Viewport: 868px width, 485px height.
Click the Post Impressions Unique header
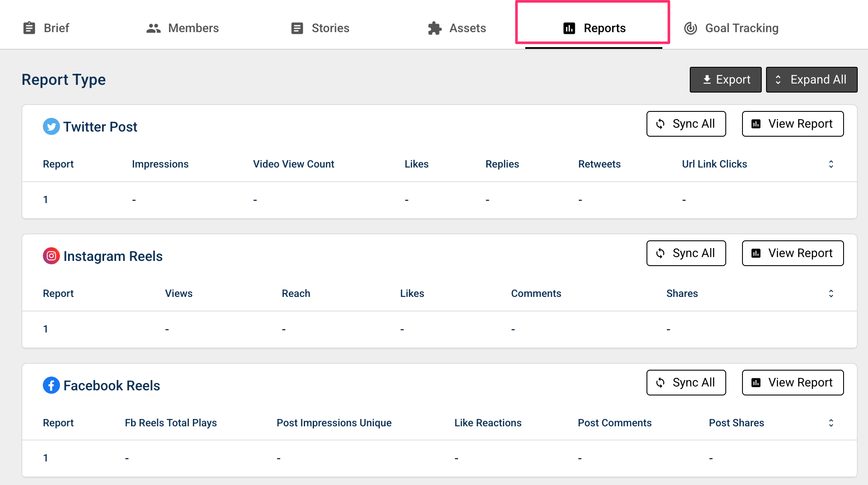tap(334, 423)
